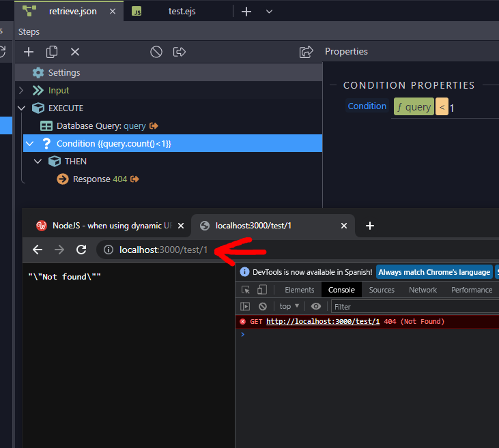Open the Performance DevTools tab
This screenshot has width=499, height=448.
[x=472, y=290]
